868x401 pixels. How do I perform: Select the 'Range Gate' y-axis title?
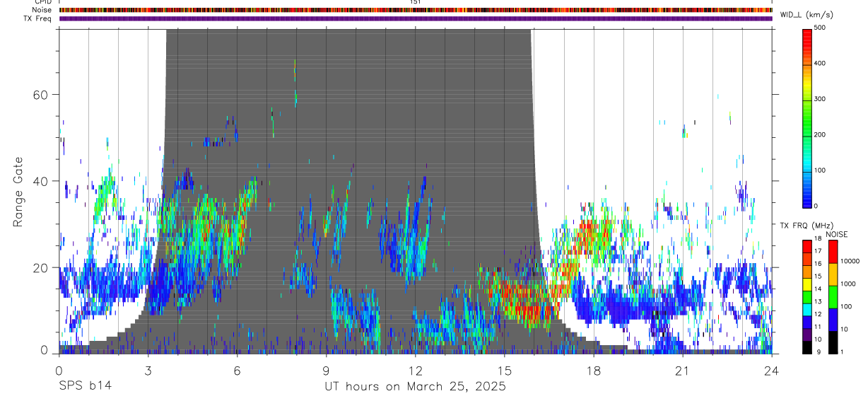(19, 192)
